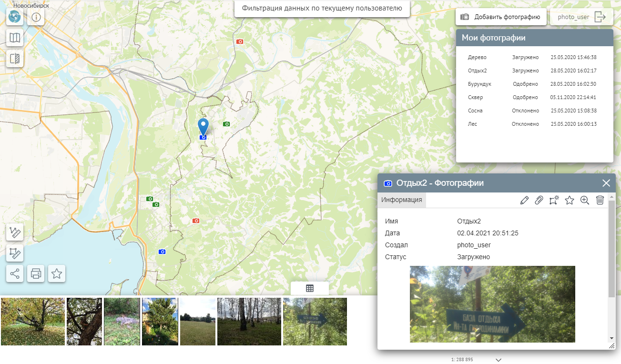Delete Отдых2 photo with trash icon

coord(600,201)
